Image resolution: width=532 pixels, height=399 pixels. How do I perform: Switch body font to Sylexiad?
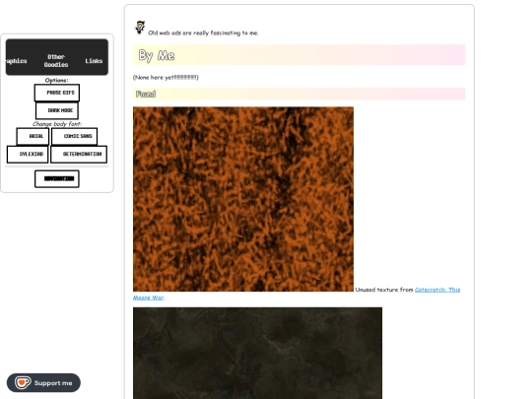[28, 154]
